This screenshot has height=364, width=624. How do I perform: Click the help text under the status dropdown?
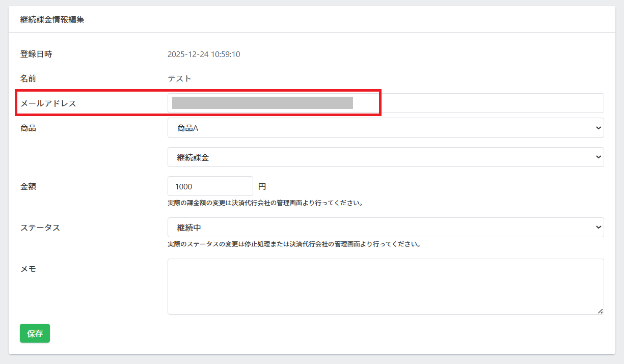293,244
